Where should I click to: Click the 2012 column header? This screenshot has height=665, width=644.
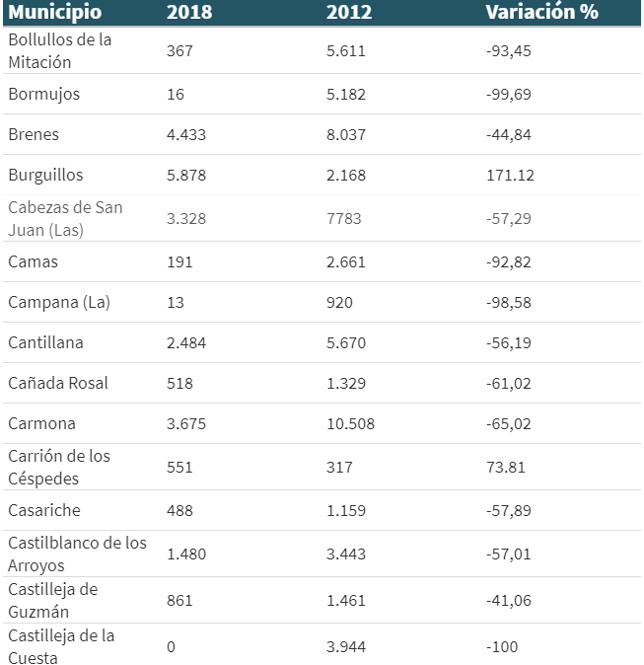point(348,13)
